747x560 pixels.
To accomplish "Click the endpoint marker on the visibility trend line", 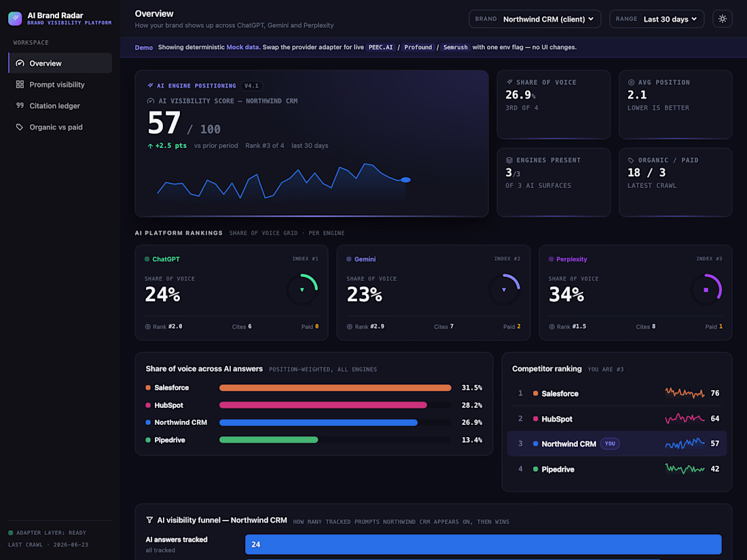I will [405, 180].
